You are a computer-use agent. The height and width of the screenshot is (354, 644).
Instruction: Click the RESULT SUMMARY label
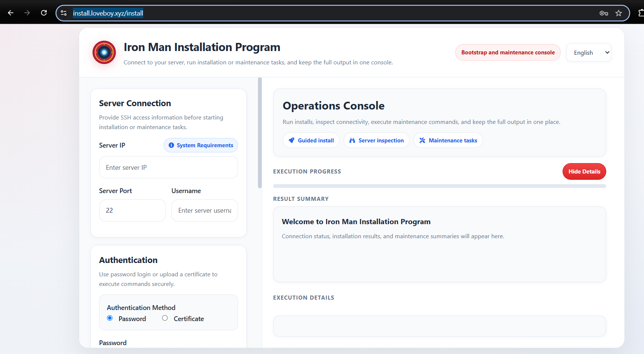(x=301, y=199)
